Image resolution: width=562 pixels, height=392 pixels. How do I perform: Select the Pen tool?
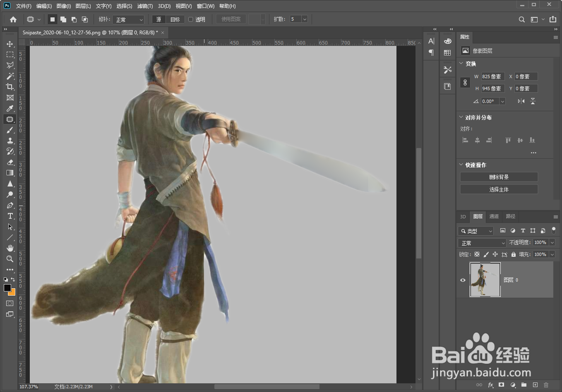(x=10, y=205)
